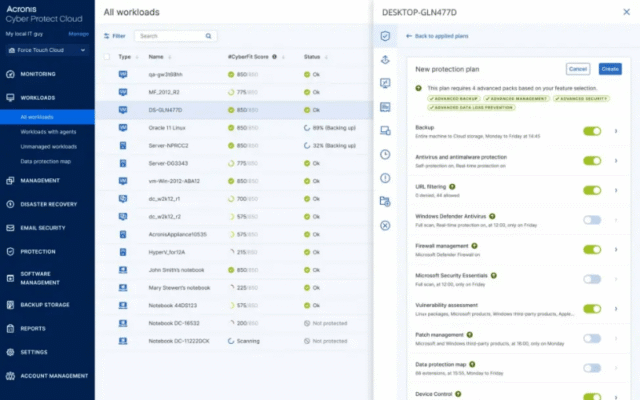Viewport: 640px width, 400px height.
Task: Click the Email Security envelope icon
Action: [x=10, y=228]
